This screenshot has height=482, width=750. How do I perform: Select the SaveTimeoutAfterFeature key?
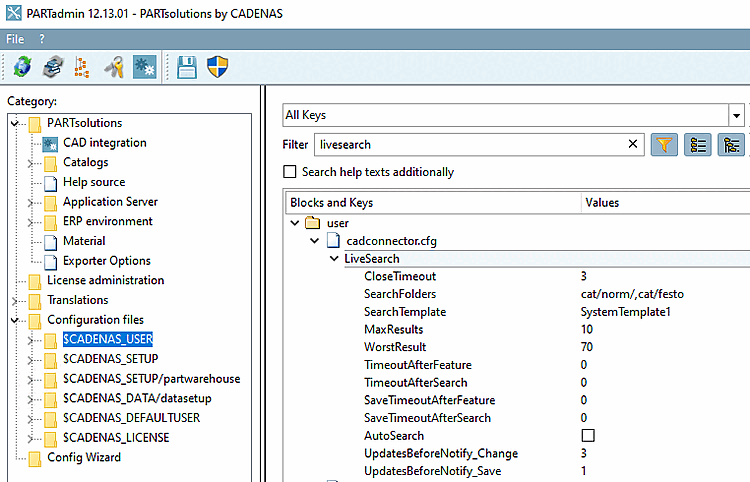pyautogui.click(x=430, y=400)
